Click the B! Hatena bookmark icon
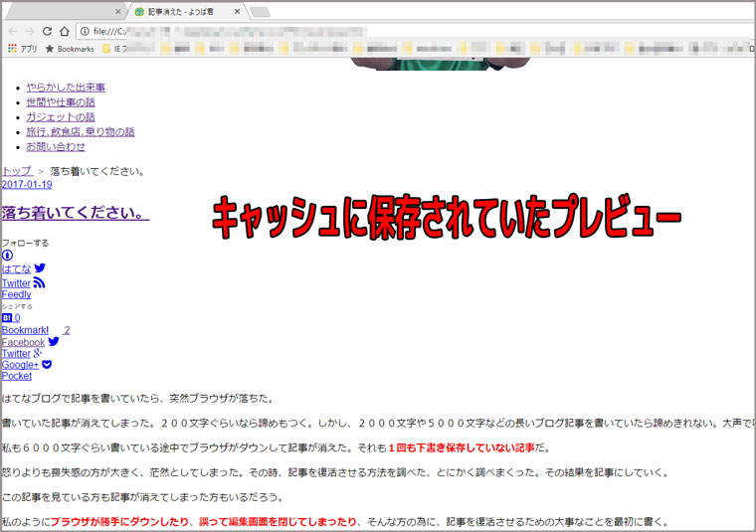The width and height of the screenshot is (756, 532). click(x=7, y=317)
